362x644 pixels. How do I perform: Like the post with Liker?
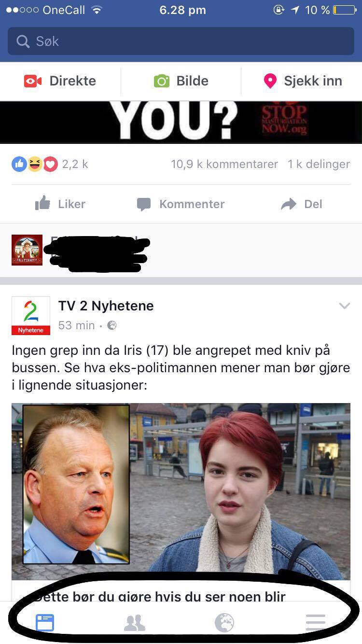[x=60, y=204]
